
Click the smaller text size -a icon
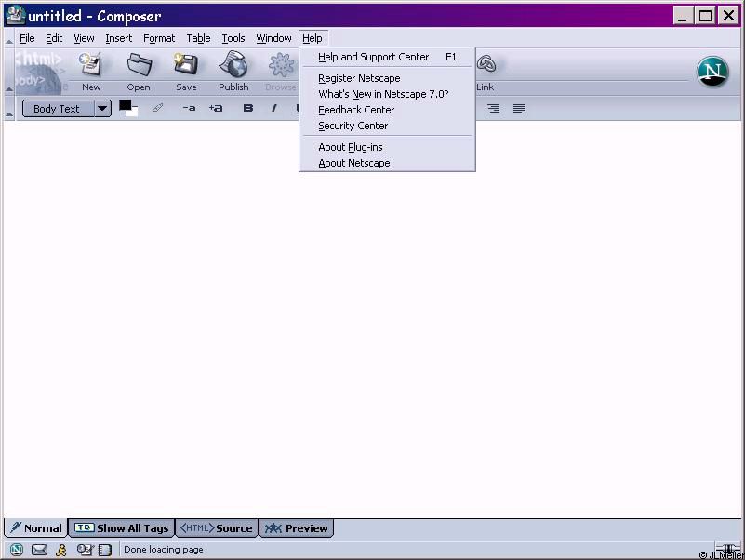(x=189, y=109)
